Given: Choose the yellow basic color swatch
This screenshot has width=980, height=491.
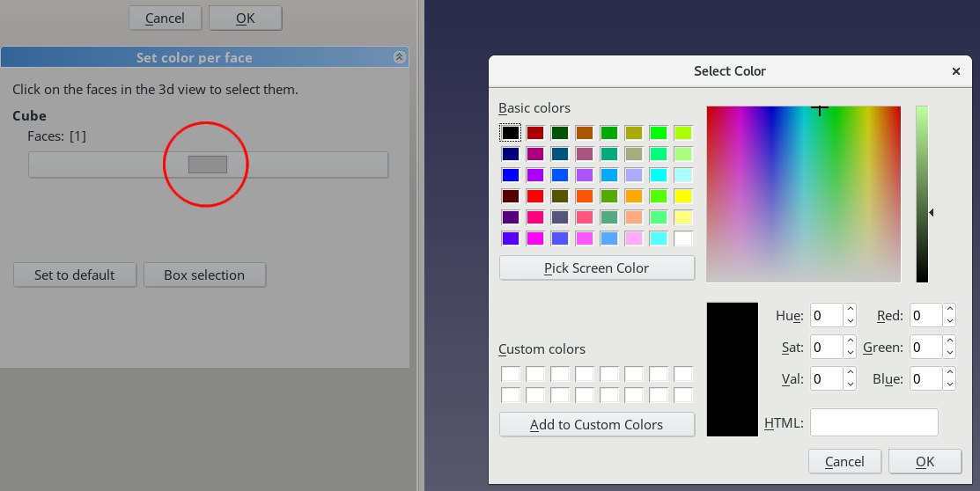Looking at the screenshot, I should click(x=683, y=196).
